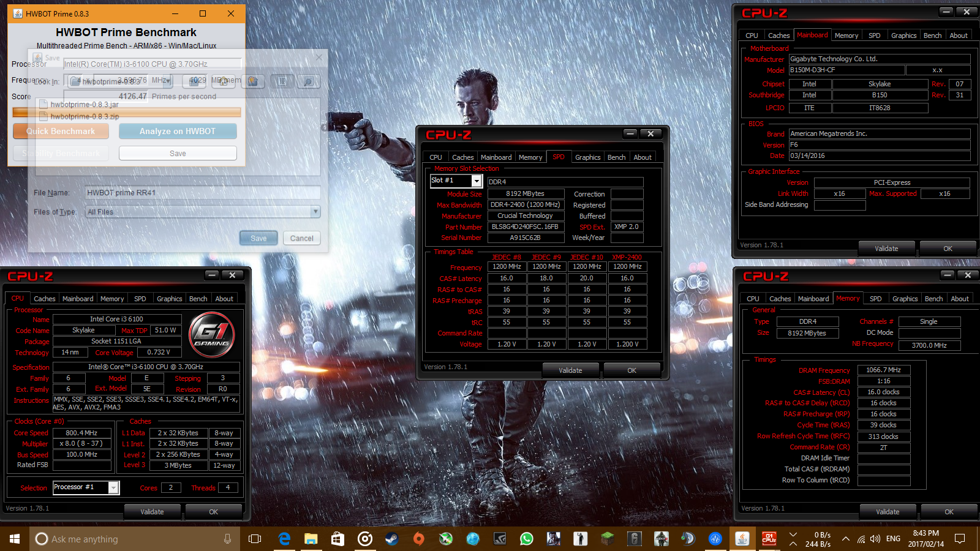This screenshot has width=980, height=551.
Task: Click the File Name text field
Action: [202, 192]
